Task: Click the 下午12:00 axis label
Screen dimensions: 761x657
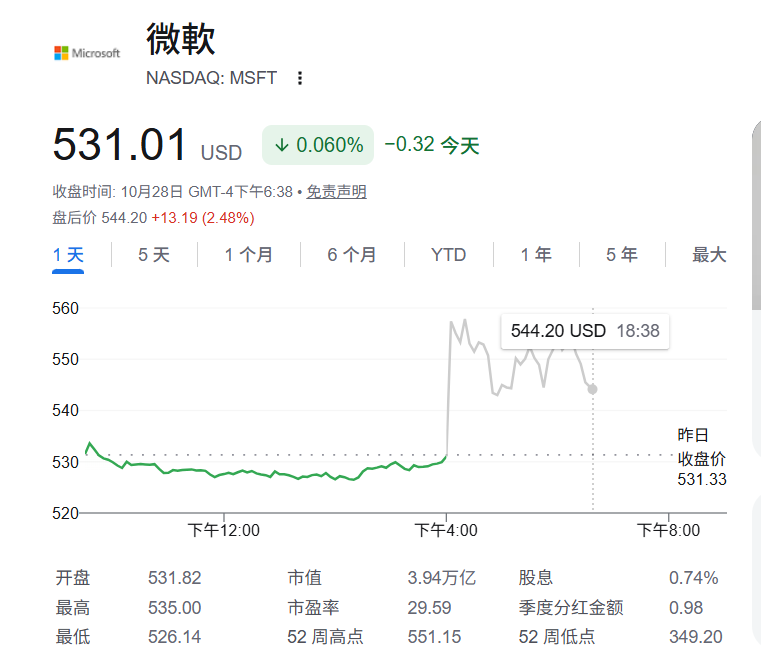Action: 224,530
